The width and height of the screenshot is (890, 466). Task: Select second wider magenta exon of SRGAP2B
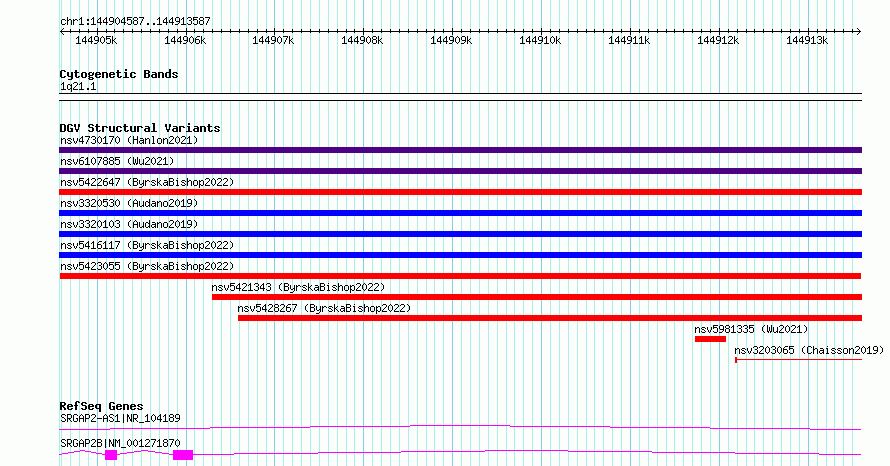point(183,455)
